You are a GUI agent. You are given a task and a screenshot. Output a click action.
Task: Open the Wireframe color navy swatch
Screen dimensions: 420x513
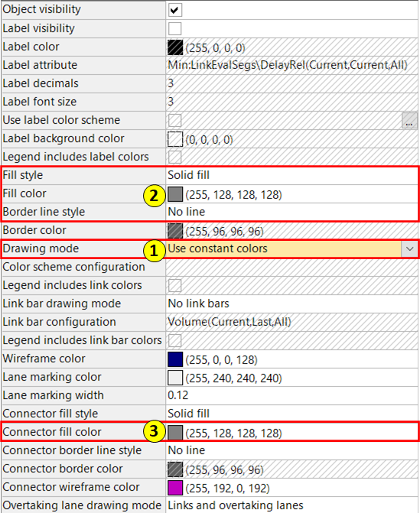tap(175, 359)
